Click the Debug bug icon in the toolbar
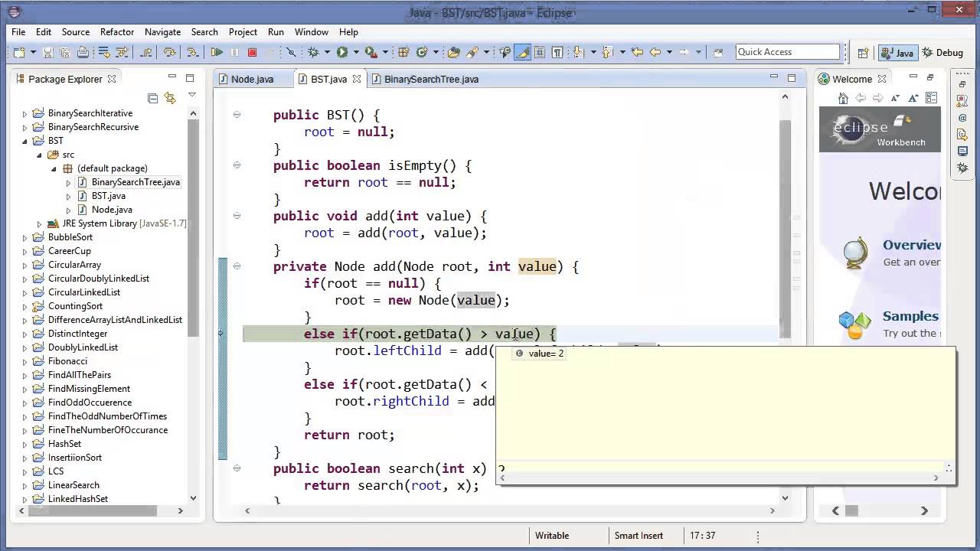The image size is (980, 551). 313,52
